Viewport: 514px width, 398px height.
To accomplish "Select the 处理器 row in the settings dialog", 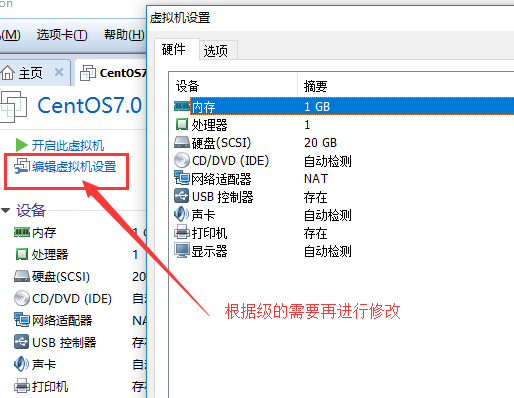I will click(x=343, y=124).
